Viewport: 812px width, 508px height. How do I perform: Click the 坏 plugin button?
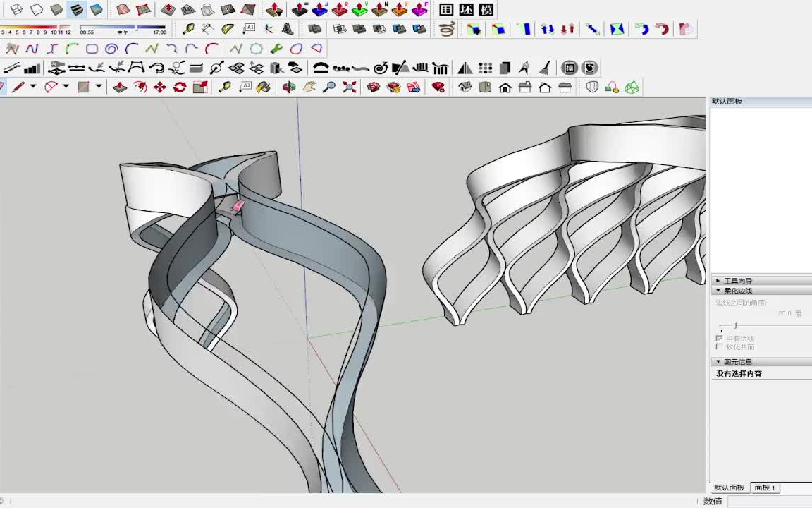click(x=465, y=10)
